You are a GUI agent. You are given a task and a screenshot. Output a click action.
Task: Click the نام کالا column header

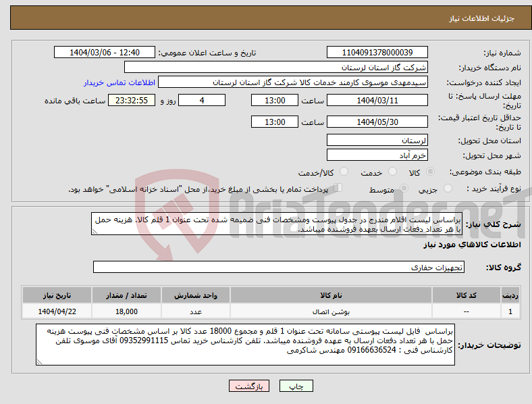[331, 295]
